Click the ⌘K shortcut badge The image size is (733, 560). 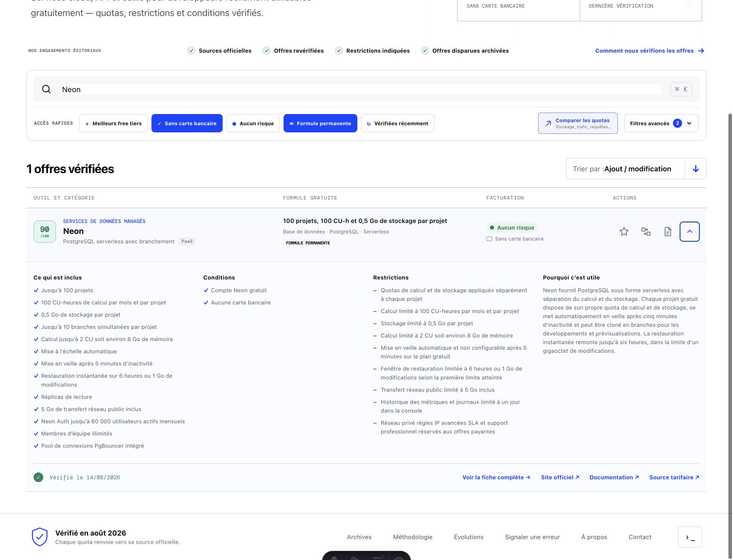point(681,89)
